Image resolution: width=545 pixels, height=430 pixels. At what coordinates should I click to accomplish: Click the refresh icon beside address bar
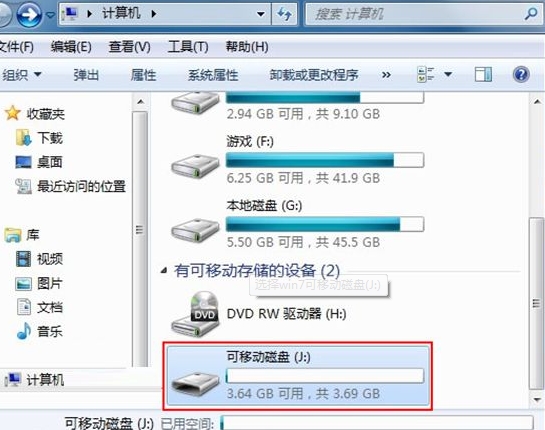[284, 14]
